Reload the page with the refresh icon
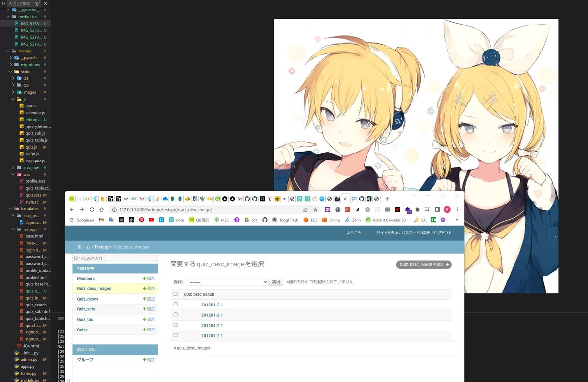 click(92, 209)
